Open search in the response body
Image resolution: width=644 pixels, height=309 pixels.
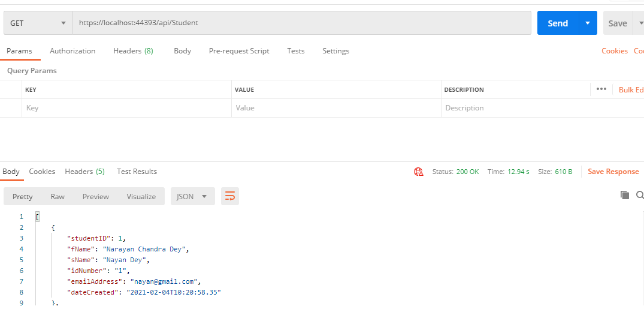pyautogui.click(x=640, y=195)
